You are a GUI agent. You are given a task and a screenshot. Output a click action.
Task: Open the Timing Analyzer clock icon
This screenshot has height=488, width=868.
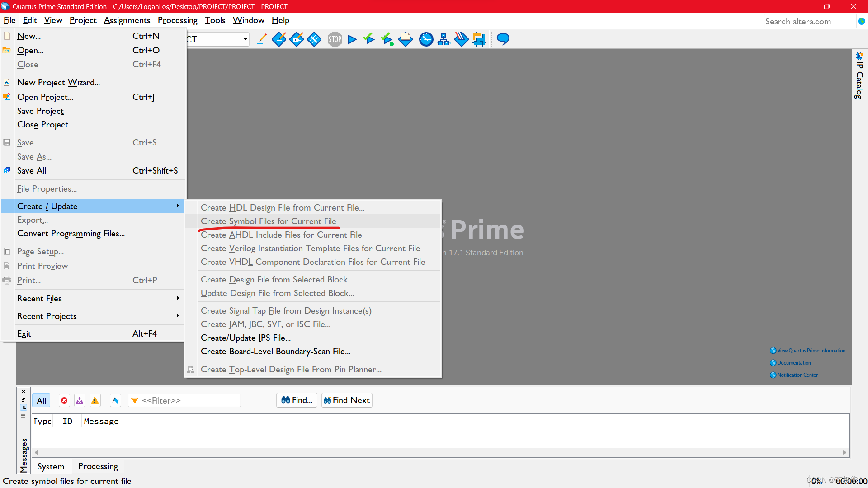[426, 39]
